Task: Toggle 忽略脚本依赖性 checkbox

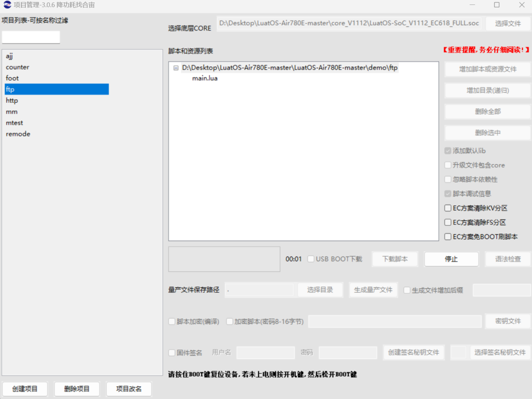Action: [448, 180]
